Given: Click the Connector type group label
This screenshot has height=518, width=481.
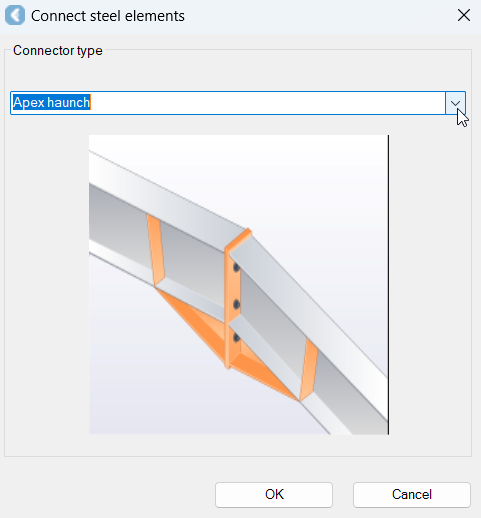Looking at the screenshot, I should 58,51.
